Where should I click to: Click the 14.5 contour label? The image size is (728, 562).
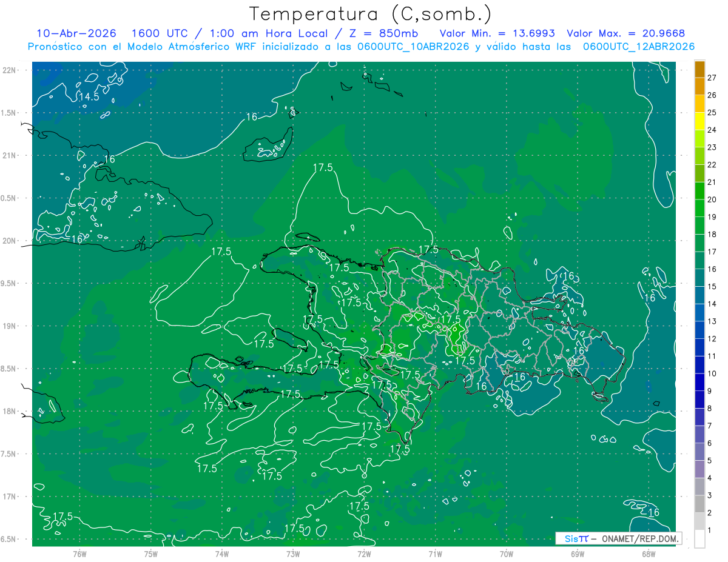pyautogui.click(x=89, y=97)
